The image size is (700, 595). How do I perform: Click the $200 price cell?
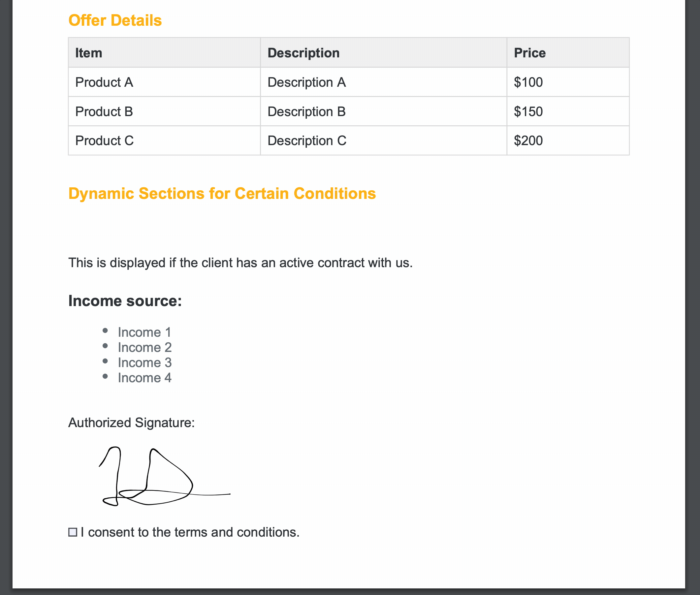coord(568,141)
